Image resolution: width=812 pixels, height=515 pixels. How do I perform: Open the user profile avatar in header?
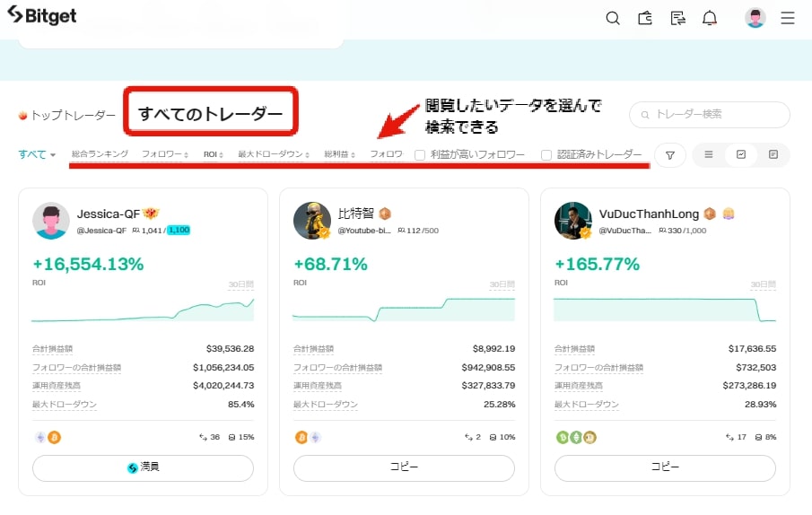[755, 18]
